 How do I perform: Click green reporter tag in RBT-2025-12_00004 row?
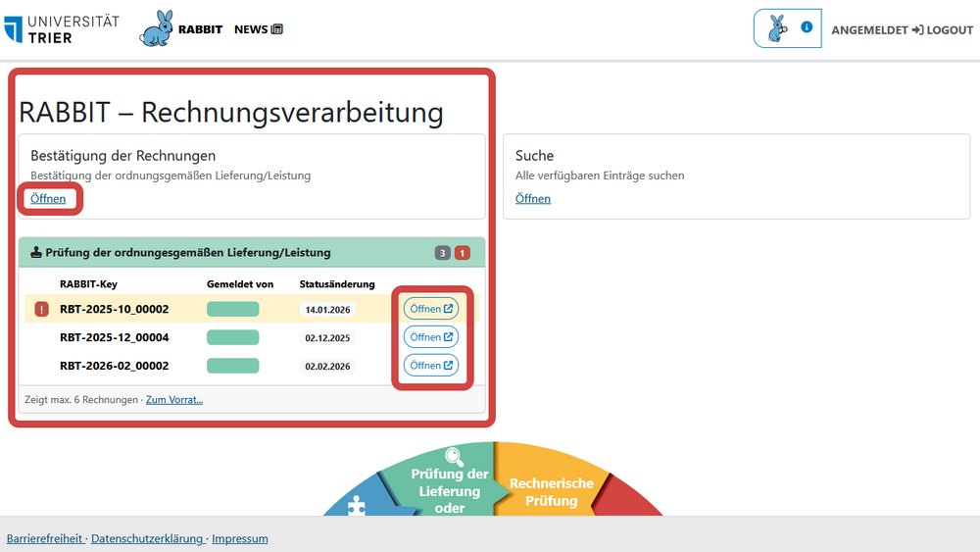232,337
